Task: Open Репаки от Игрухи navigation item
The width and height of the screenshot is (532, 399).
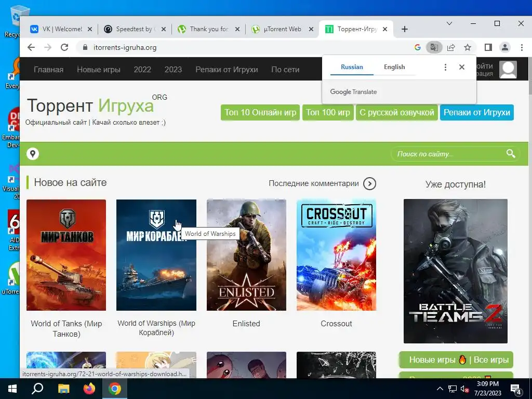Action: (227, 70)
